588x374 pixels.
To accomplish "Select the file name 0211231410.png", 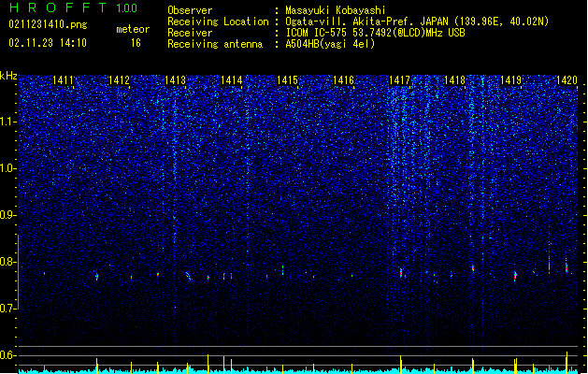I will click(48, 25).
